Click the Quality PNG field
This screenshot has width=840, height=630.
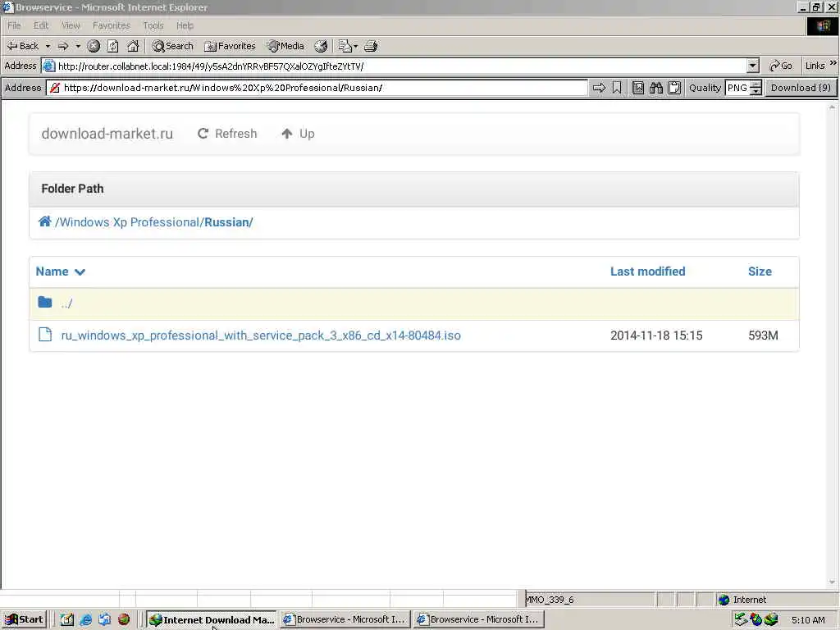pyautogui.click(x=737, y=88)
